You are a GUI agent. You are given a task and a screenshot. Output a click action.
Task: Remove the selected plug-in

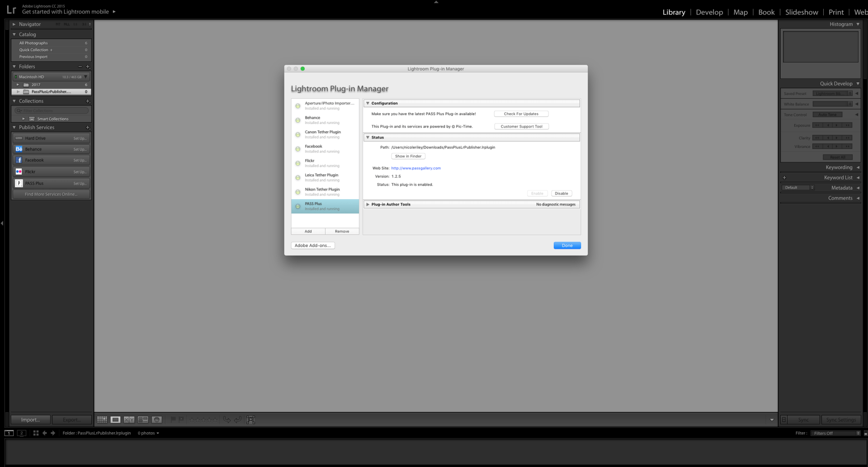[x=342, y=231]
